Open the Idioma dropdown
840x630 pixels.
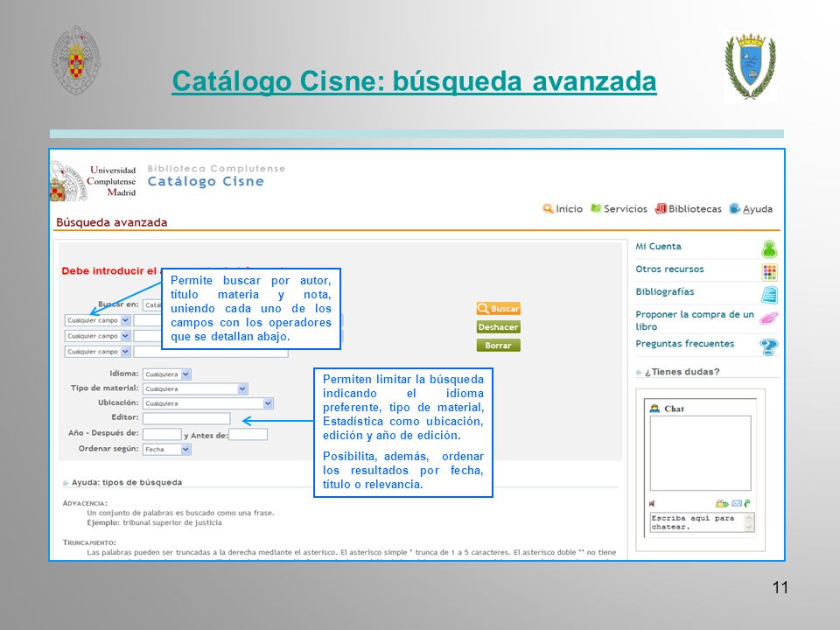point(167,374)
